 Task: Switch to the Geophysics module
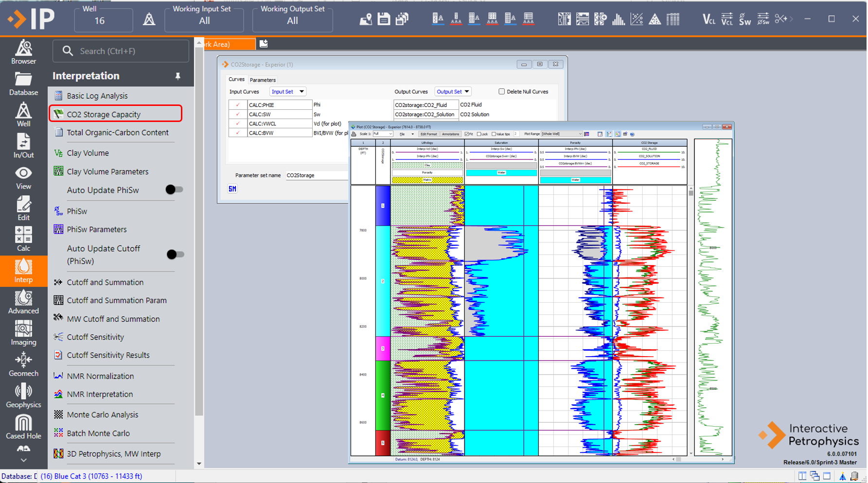23,394
